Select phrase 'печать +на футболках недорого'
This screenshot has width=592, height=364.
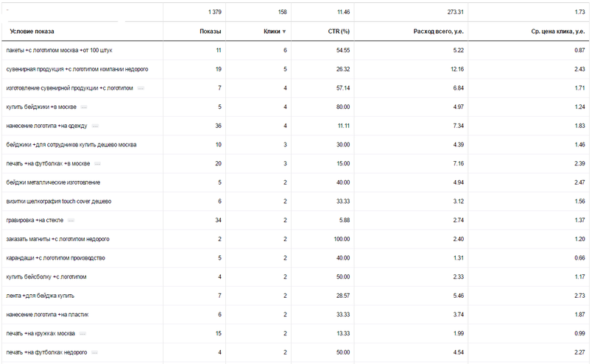46,352
